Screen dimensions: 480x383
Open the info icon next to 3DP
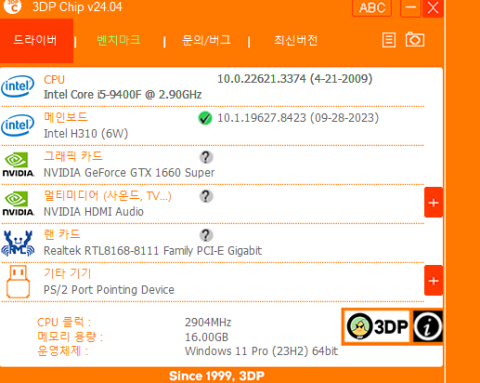(x=428, y=326)
